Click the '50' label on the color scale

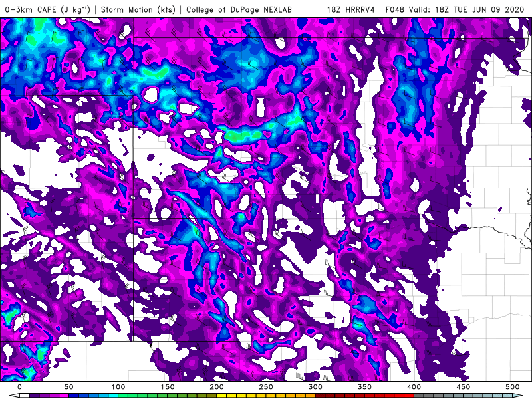(68, 387)
